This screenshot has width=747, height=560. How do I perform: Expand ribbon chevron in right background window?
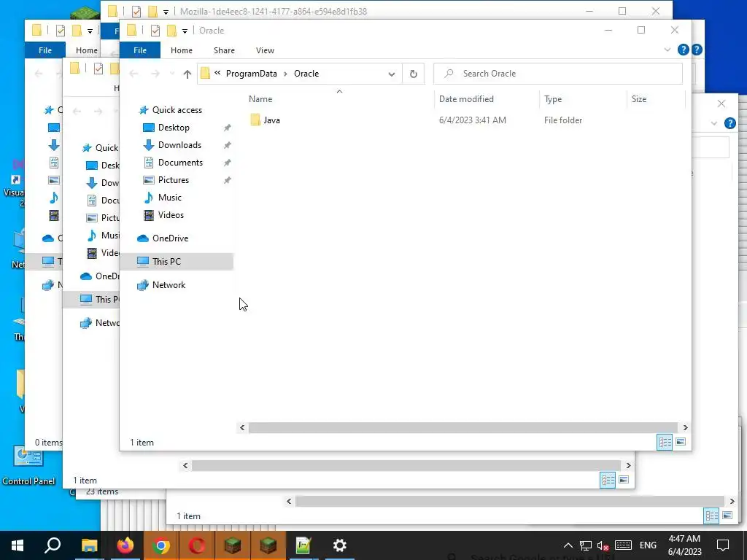(713, 123)
